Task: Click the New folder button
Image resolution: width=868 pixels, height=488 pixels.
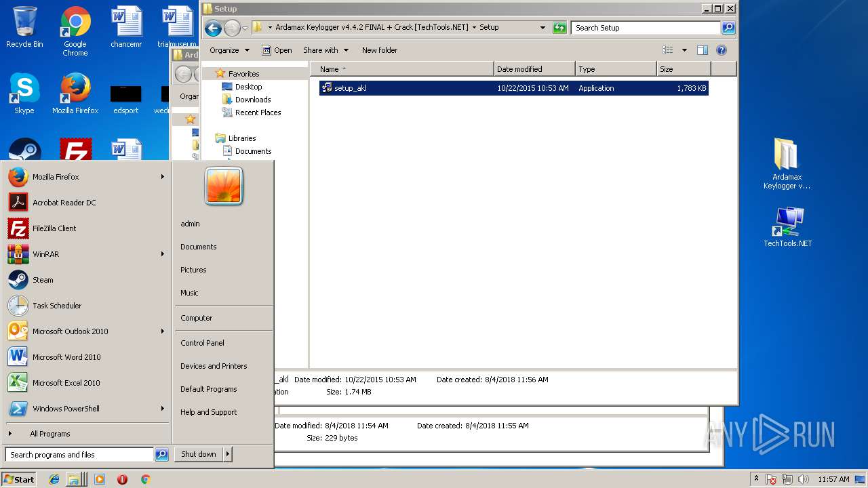Action: pos(380,50)
